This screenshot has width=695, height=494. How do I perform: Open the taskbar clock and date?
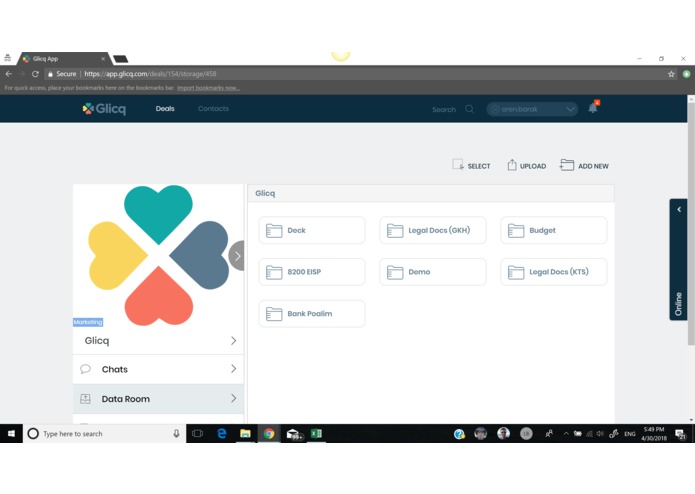654,434
